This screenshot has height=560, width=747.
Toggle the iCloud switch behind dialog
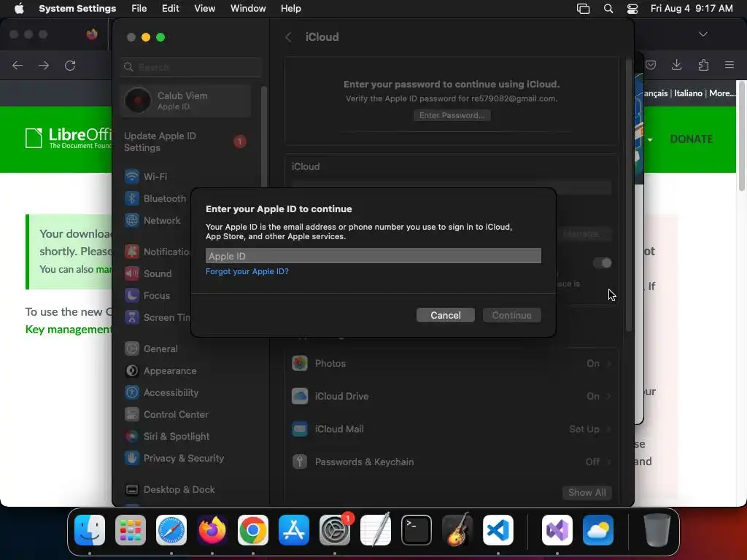tap(602, 262)
